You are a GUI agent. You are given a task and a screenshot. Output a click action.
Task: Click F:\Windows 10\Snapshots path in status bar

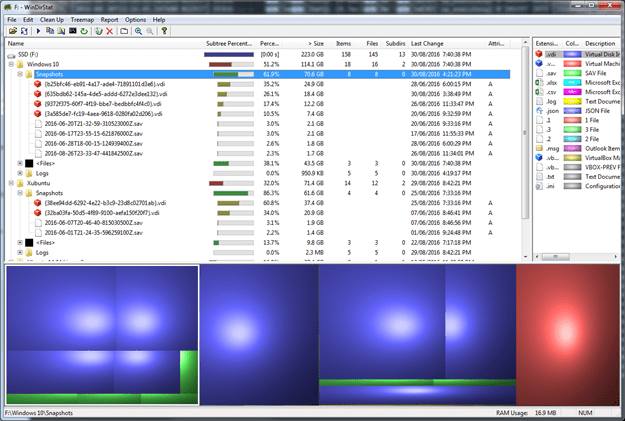39,413
